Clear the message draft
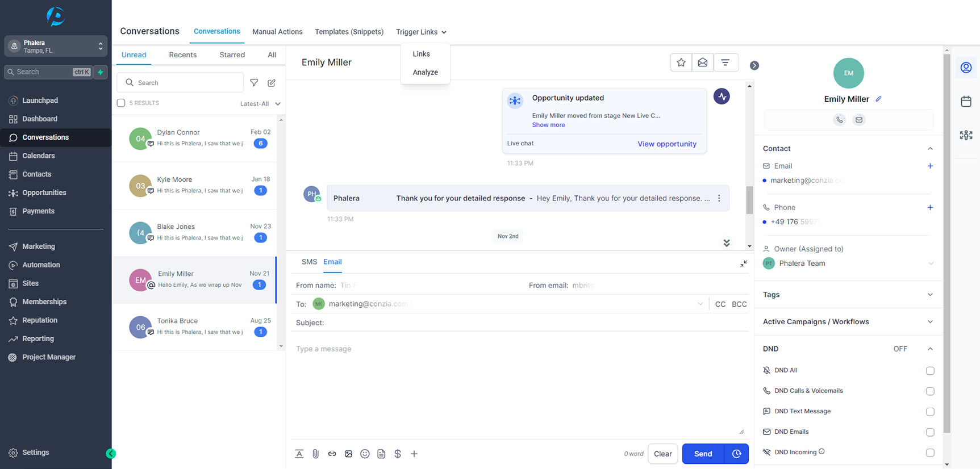The height and width of the screenshot is (469, 980). click(663, 454)
